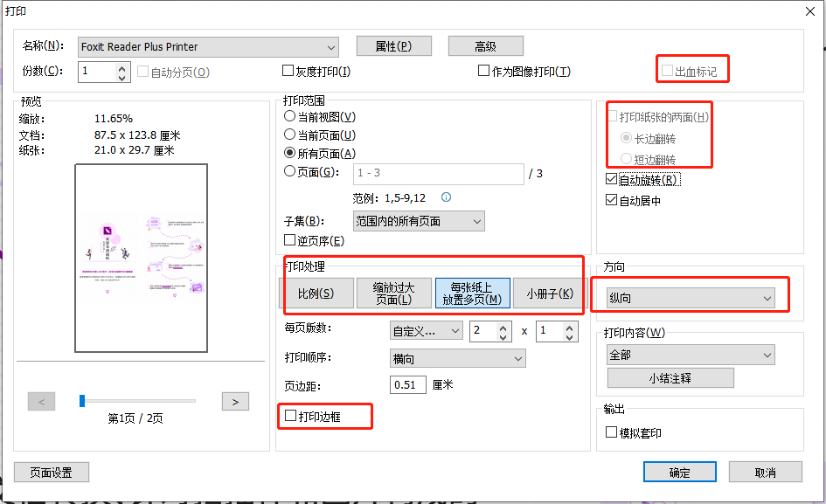Select the 缩放过大页面 print mode

(394, 293)
